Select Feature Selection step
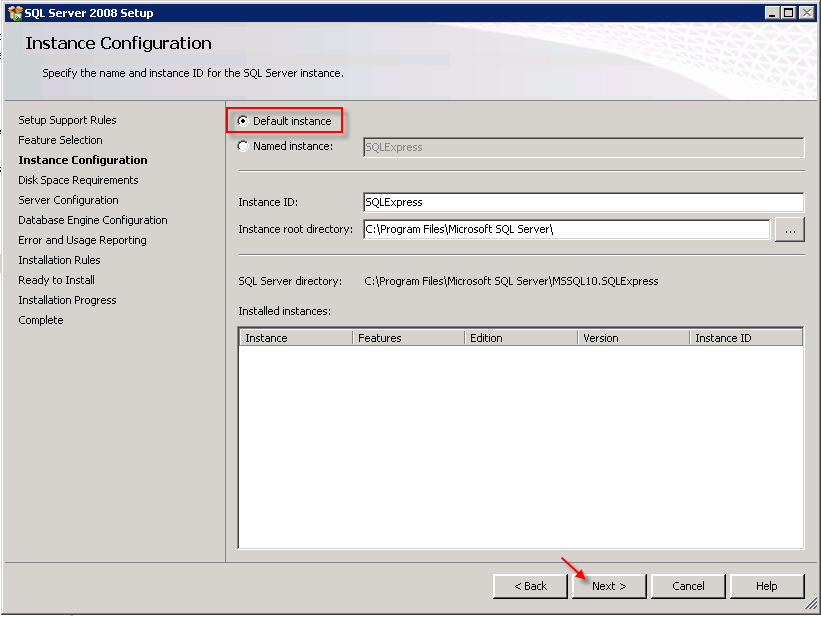Screen dimensions: 821x617 coord(60,140)
